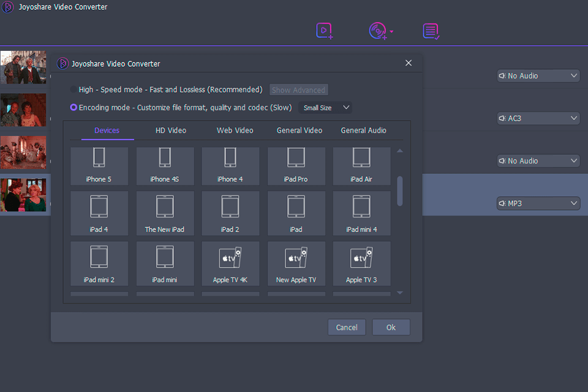The width and height of the screenshot is (588, 392).
Task: Click the device list vertical scrollbar thumb
Action: click(400, 190)
